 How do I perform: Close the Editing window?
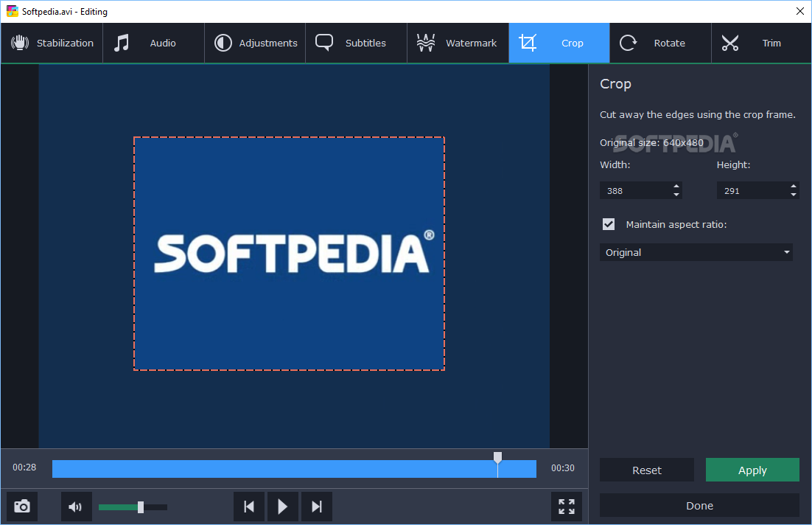point(799,11)
